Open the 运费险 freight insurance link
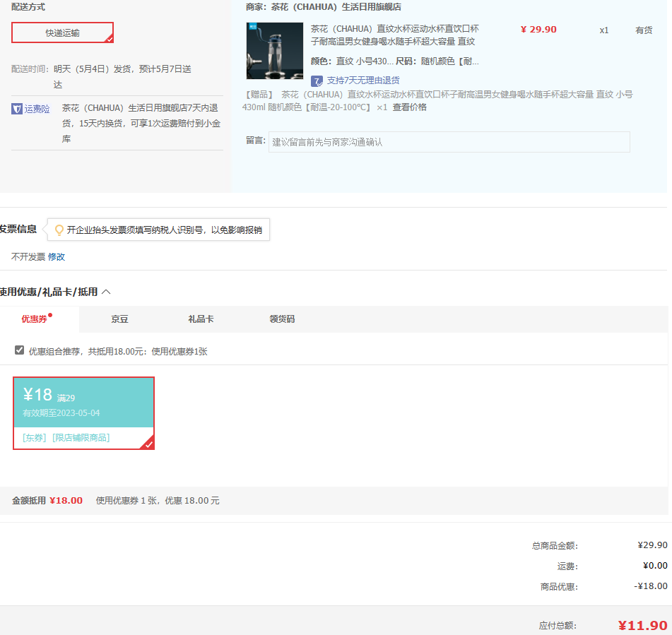The height and width of the screenshot is (635, 672). (x=37, y=109)
